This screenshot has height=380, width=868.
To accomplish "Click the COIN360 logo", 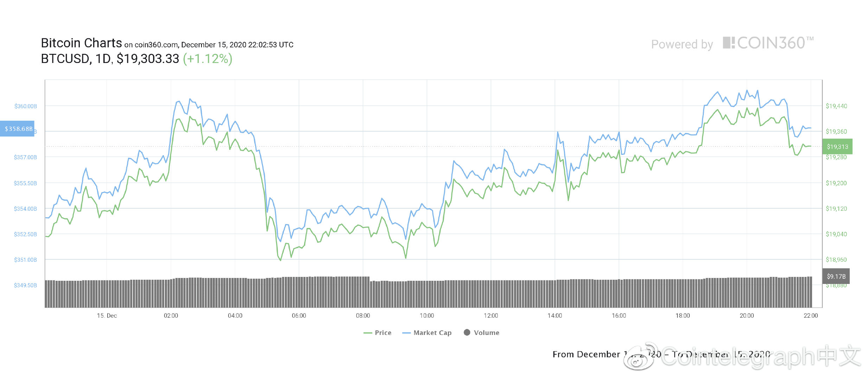I will tap(768, 43).
